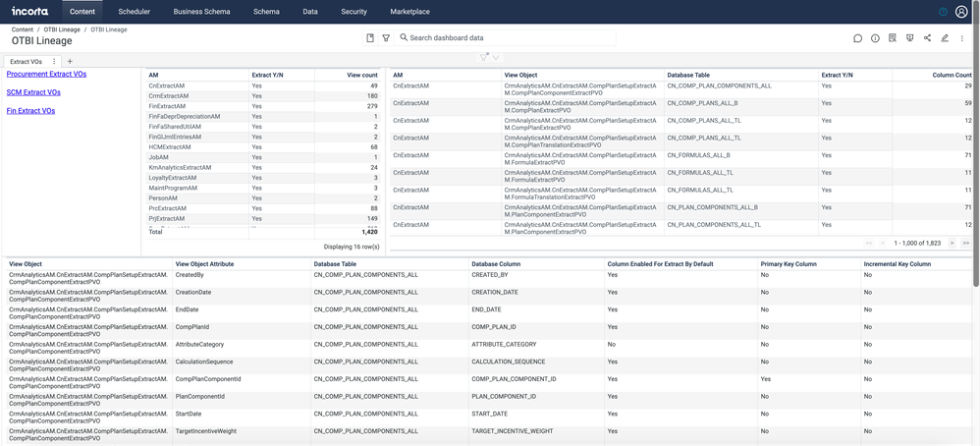Click the Fin Extract VOs link
Image resolution: width=980 pixels, height=446 pixels.
pos(30,111)
